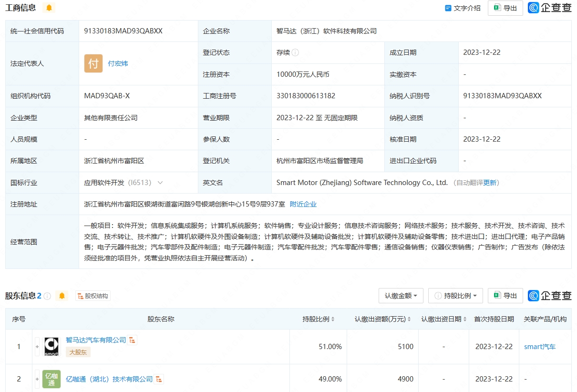Click the 大股东 tag
The width and height of the screenshot is (577, 392).
(x=78, y=352)
